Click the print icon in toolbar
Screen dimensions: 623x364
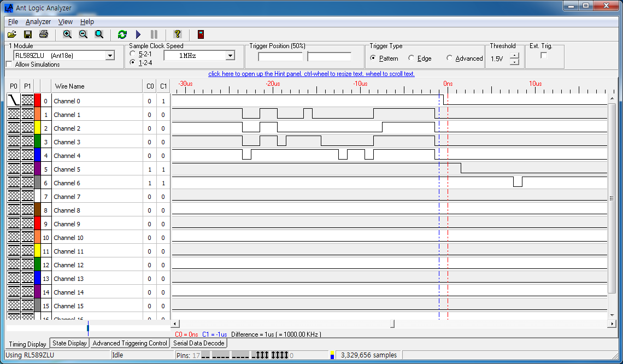[44, 34]
